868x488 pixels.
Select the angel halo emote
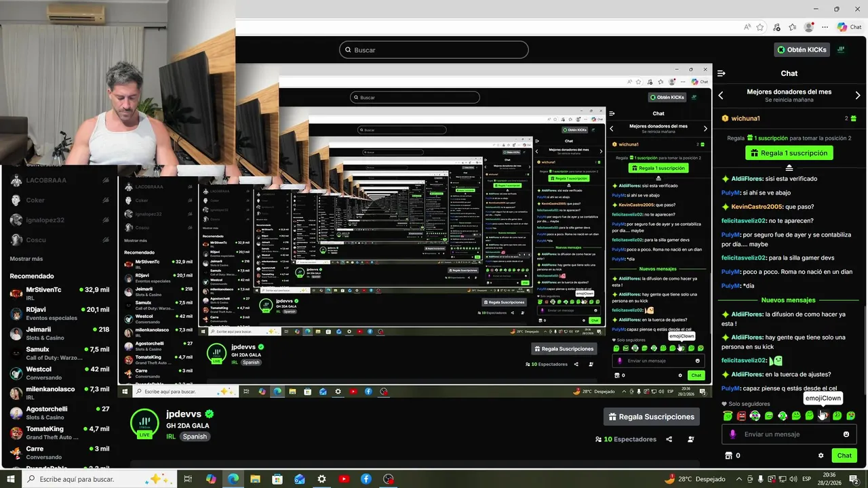728,415
